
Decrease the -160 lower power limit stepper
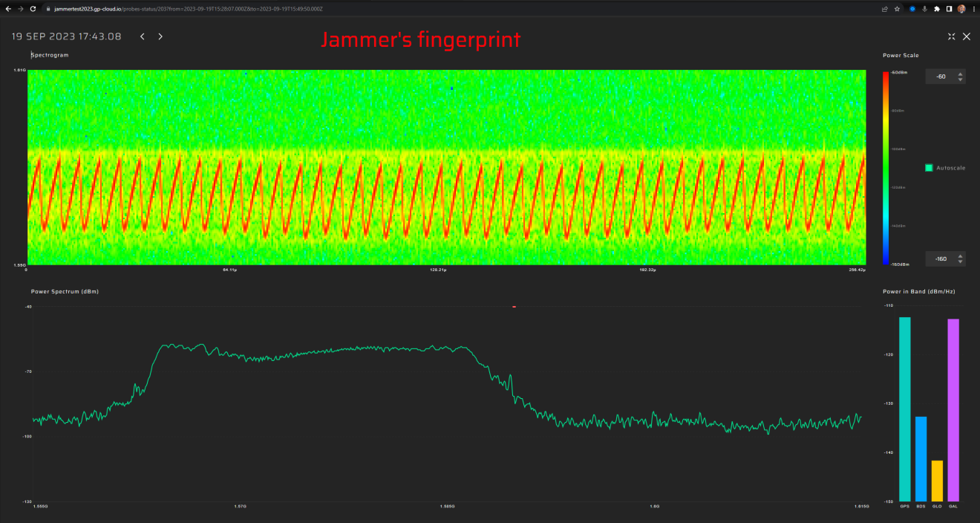point(960,261)
